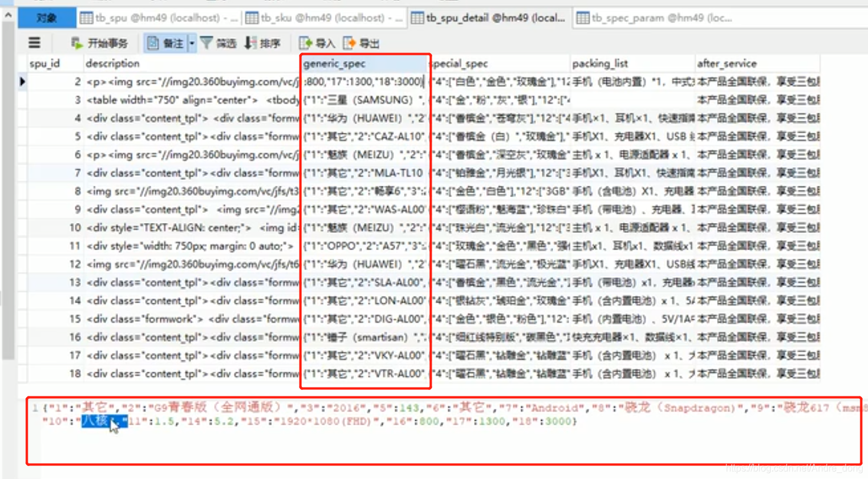
Task: Select generic_spec cell containing VKY-AL00
Action: pos(364,356)
